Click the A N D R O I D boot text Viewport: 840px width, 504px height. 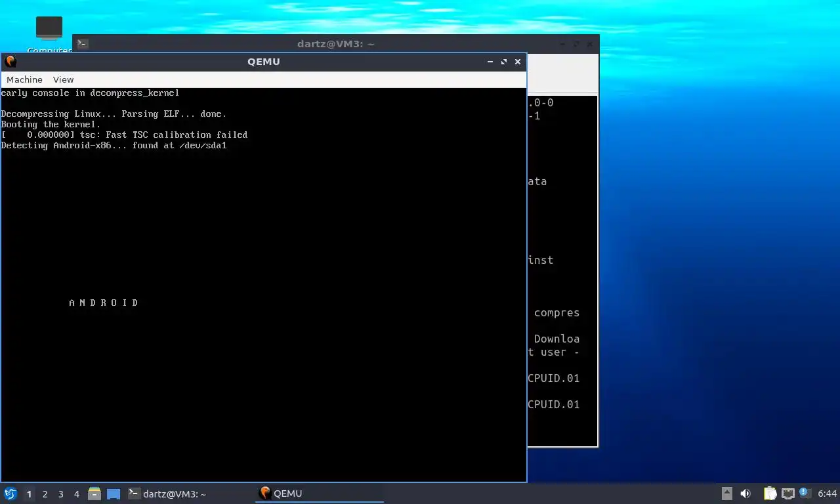[x=104, y=303]
